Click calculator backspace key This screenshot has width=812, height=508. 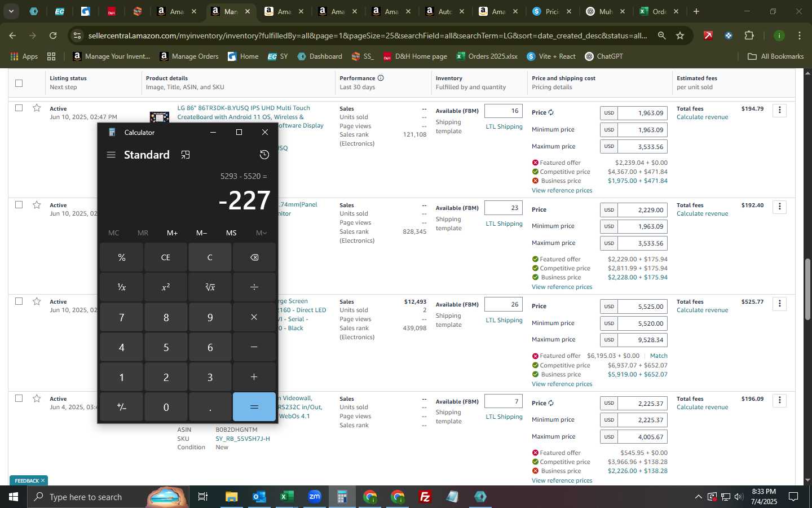pyautogui.click(x=254, y=257)
